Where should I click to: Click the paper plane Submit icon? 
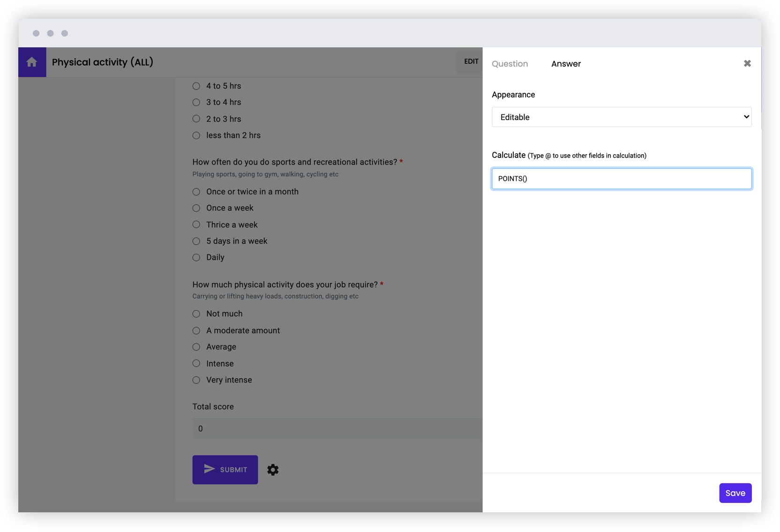(x=209, y=469)
